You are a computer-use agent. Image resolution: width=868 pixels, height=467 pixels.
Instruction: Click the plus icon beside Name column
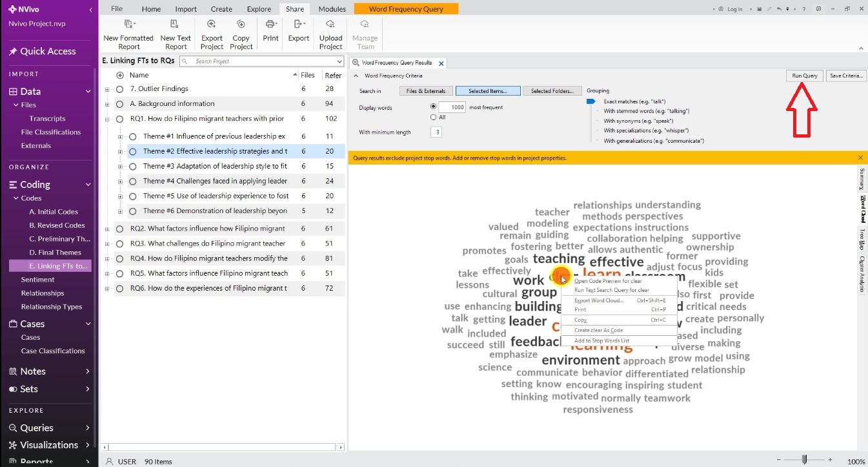pyautogui.click(x=119, y=75)
